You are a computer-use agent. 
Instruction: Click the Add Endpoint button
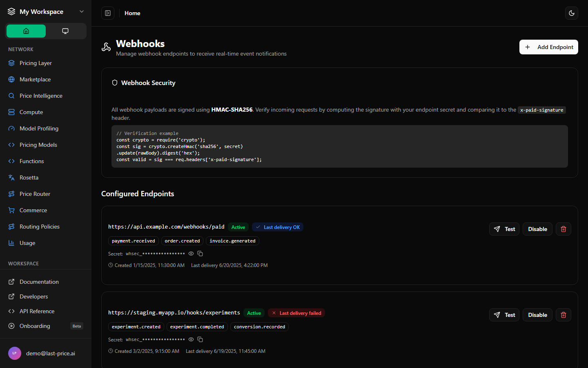549,47
